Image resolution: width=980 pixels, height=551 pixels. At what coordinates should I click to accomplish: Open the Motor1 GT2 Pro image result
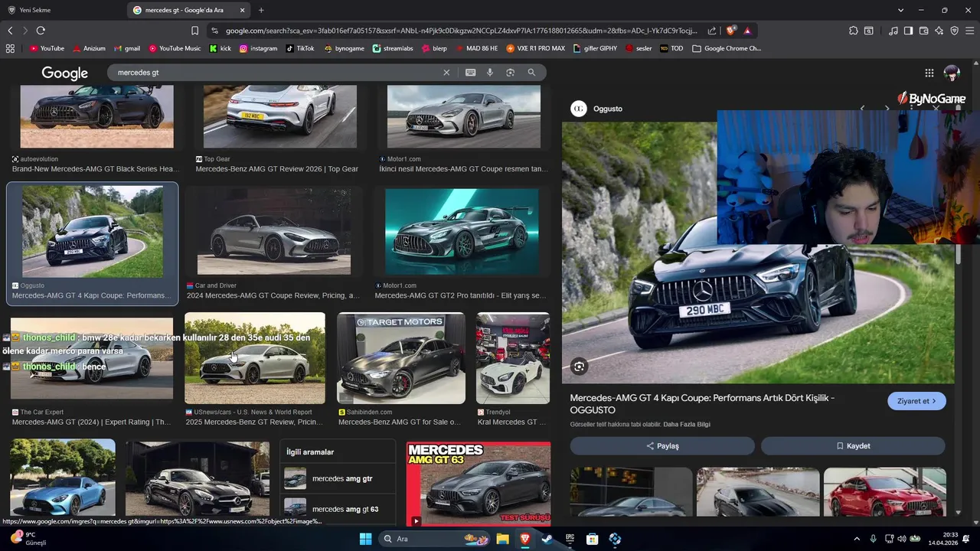tap(462, 232)
